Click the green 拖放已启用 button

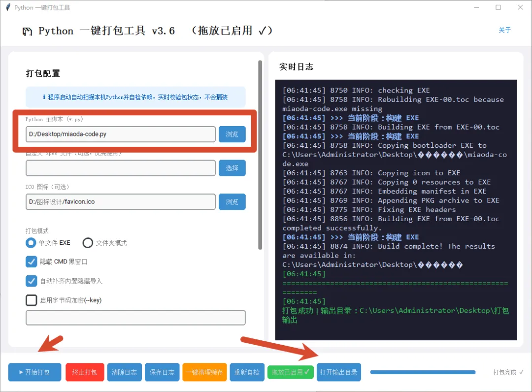(x=290, y=372)
